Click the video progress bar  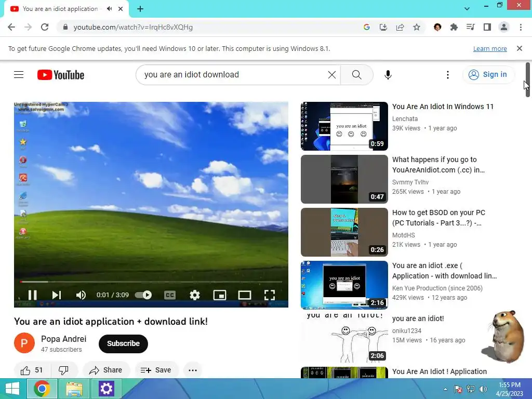pyautogui.click(x=151, y=282)
